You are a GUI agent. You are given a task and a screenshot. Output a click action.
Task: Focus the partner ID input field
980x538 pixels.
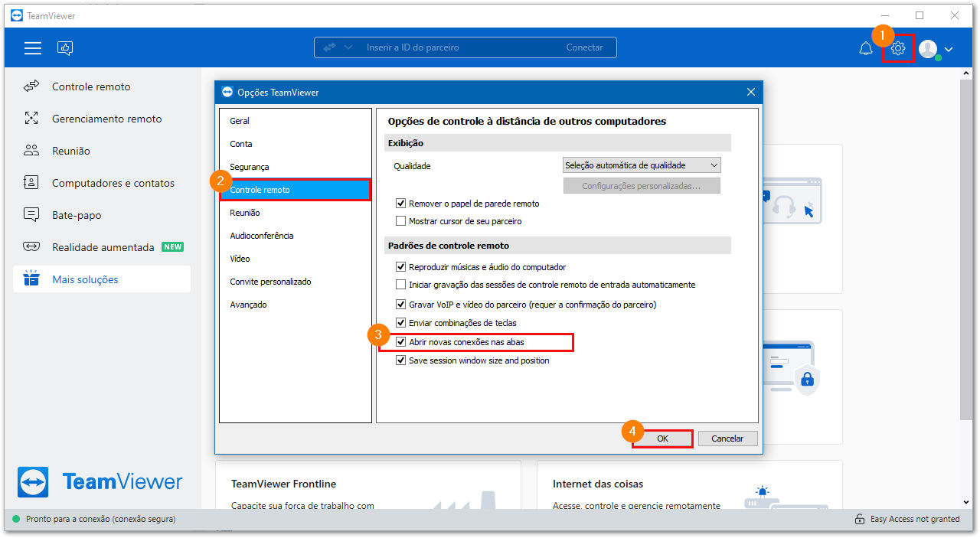(x=459, y=47)
